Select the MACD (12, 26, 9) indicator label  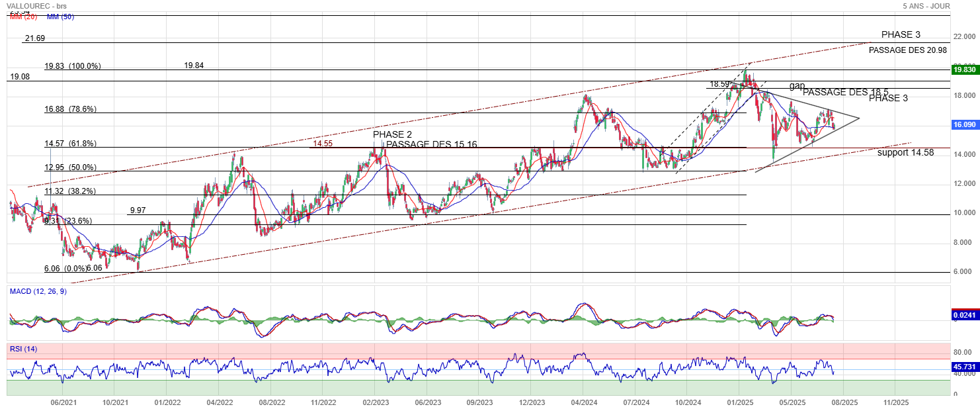tap(38, 291)
